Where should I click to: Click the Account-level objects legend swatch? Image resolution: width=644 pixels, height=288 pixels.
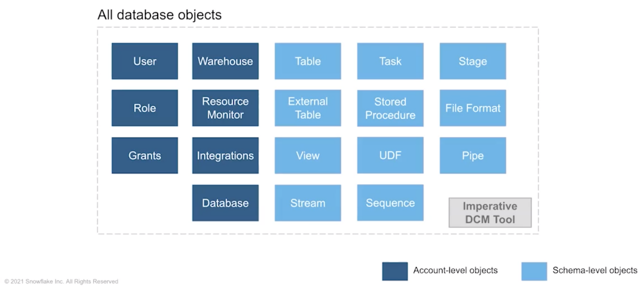click(x=395, y=271)
